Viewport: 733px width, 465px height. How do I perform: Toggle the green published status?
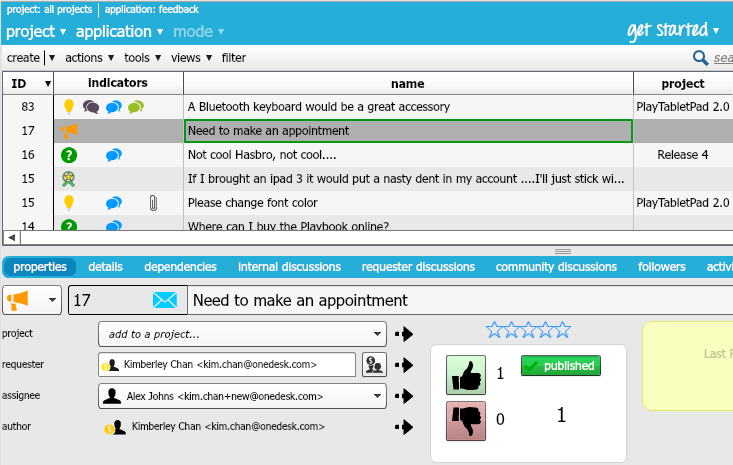click(560, 366)
